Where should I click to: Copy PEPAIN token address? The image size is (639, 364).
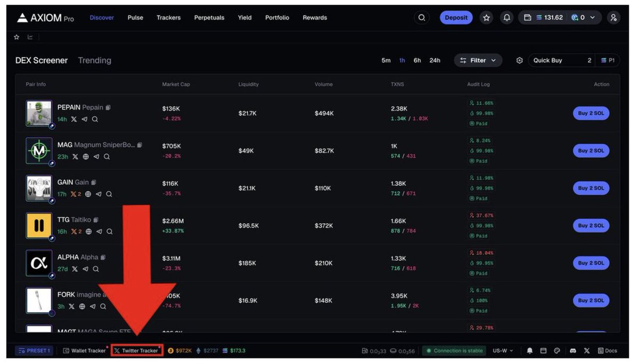(x=108, y=107)
